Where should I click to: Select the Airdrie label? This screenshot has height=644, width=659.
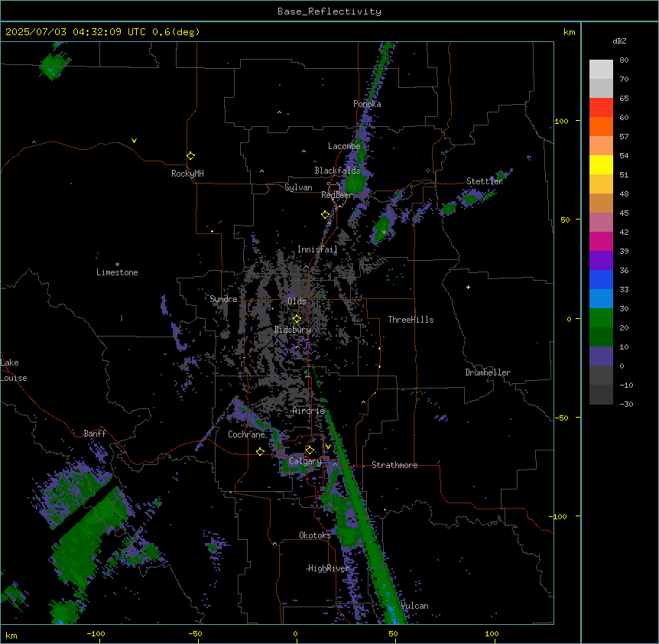(309, 411)
